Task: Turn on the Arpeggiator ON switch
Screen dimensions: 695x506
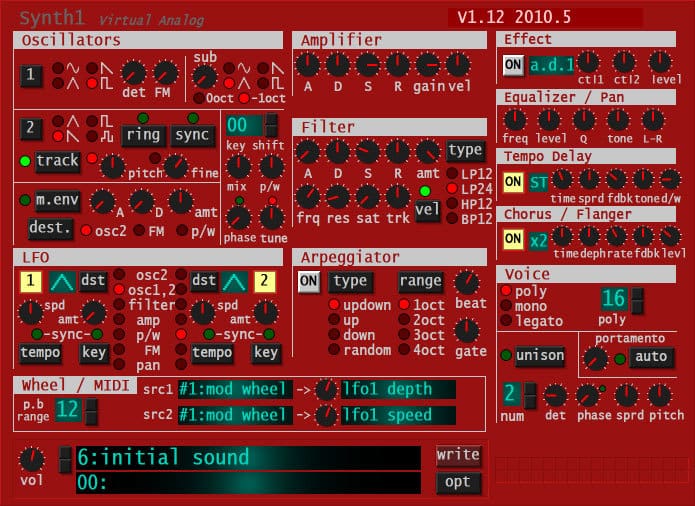Action: pyautogui.click(x=309, y=281)
